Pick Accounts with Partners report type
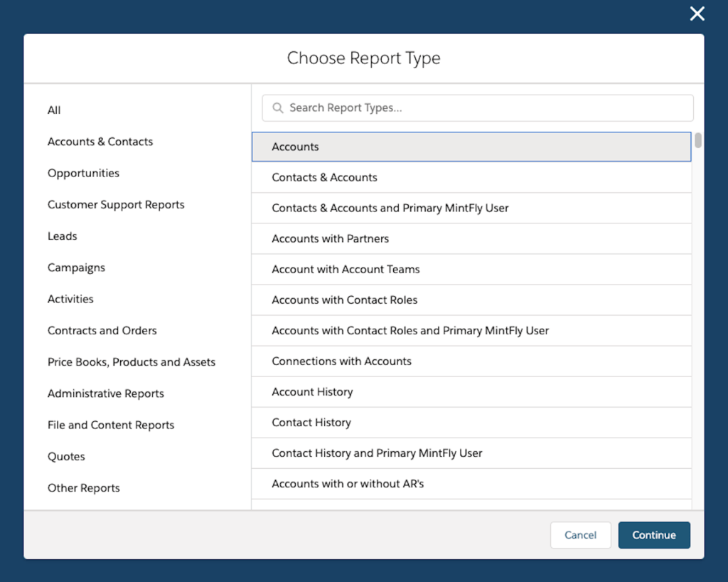This screenshot has width=728, height=582. 471,238
